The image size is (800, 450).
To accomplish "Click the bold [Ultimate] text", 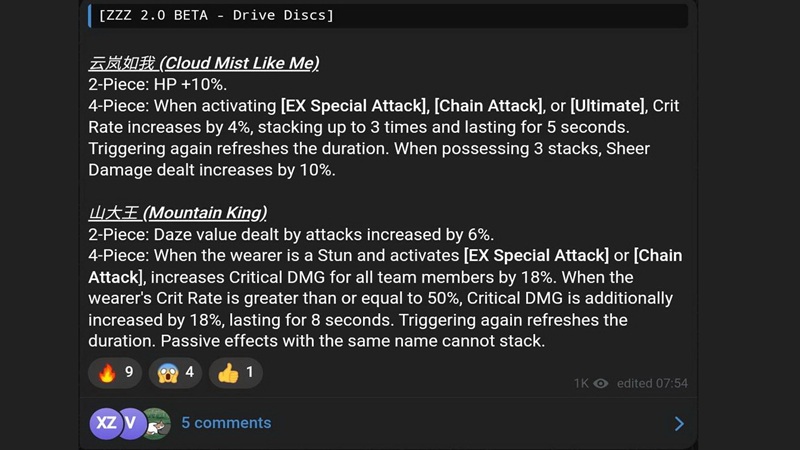I will tap(608, 106).
